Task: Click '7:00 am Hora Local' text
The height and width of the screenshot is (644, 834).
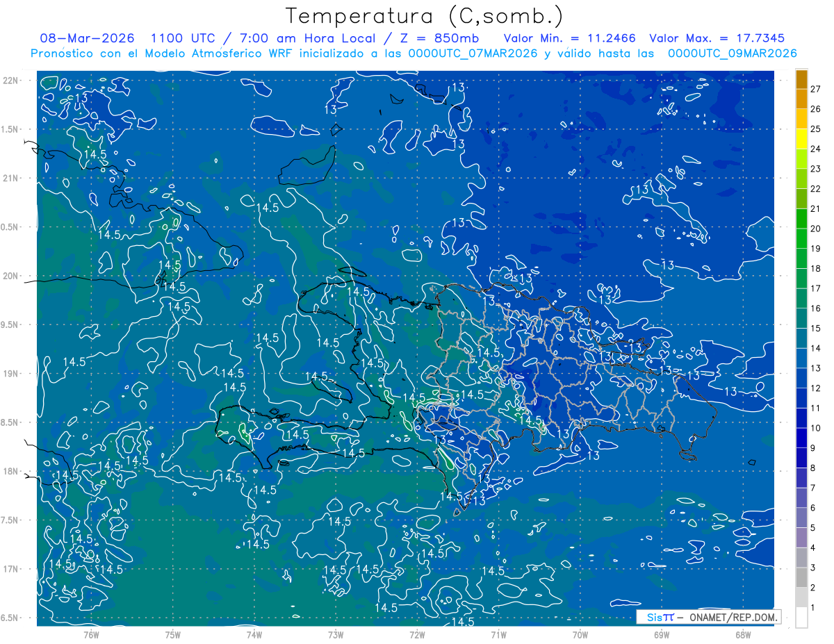Action: click(307, 38)
